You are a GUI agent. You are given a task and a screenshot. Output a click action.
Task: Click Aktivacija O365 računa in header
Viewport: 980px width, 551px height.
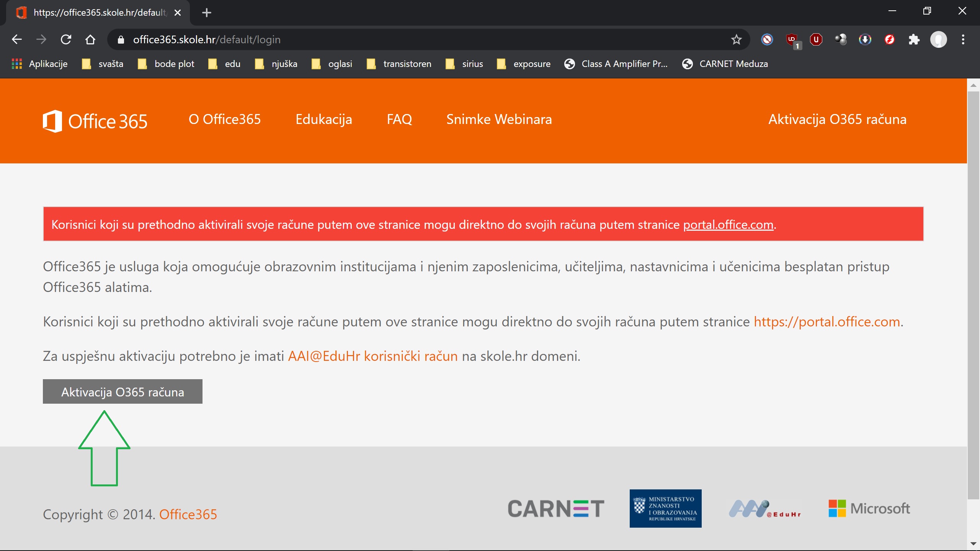pyautogui.click(x=838, y=119)
